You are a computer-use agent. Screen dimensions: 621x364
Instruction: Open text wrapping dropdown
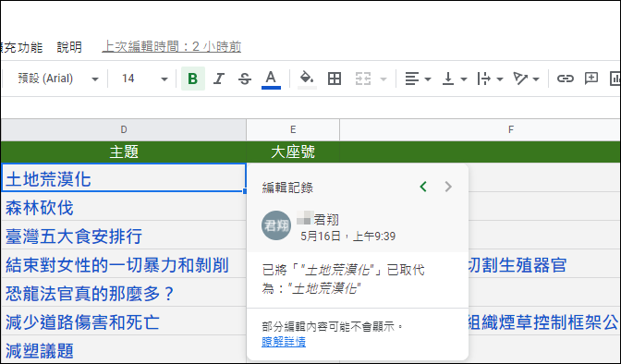tap(490, 79)
